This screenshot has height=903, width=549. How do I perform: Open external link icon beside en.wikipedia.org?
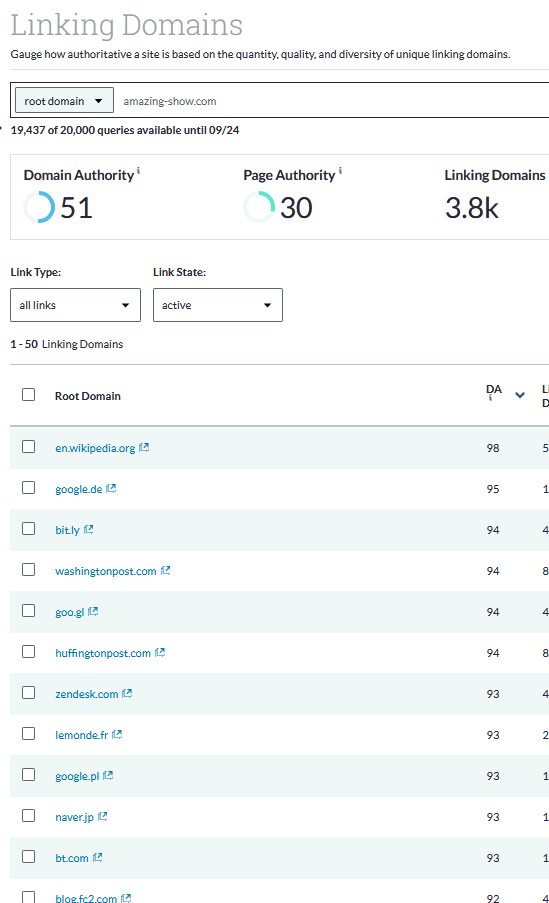coord(144,447)
